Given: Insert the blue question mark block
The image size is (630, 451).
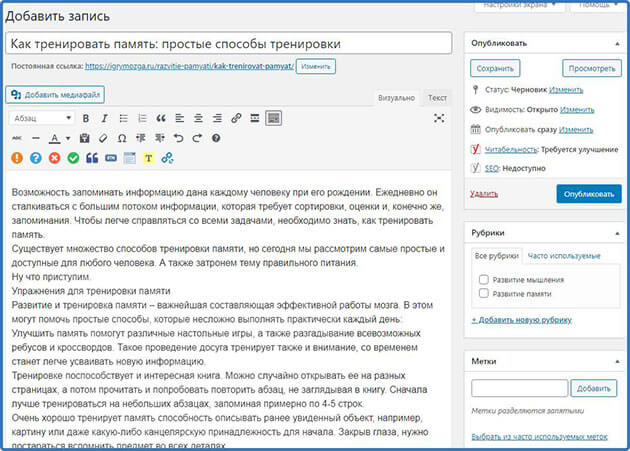Looking at the screenshot, I should click(x=36, y=158).
